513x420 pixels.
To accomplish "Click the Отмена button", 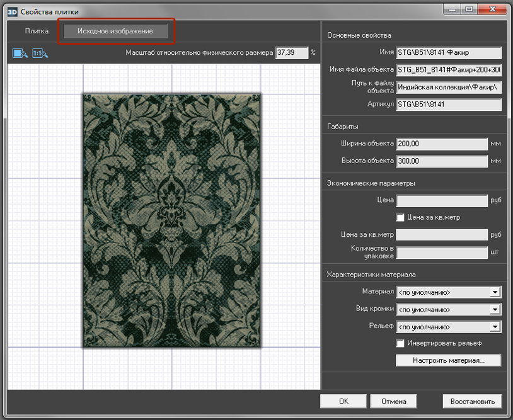I will point(394,401).
